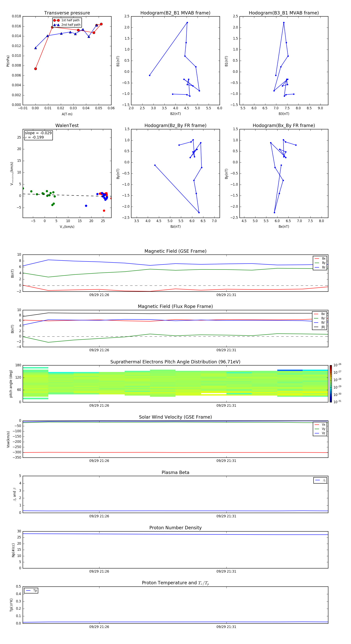
Task: Click the "Np(#/cc)" y-axis label
Action: click(x=13, y=550)
